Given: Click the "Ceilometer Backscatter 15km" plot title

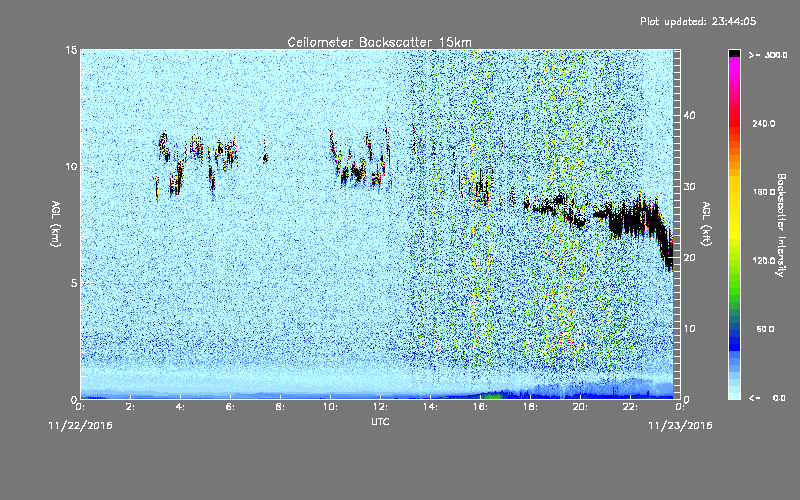Looking at the screenshot, I should (379, 42).
